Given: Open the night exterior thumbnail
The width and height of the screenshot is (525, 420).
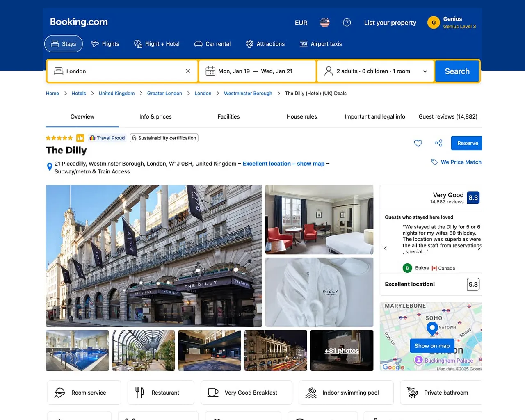Looking at the screenshot, I should tap(276, 351).
